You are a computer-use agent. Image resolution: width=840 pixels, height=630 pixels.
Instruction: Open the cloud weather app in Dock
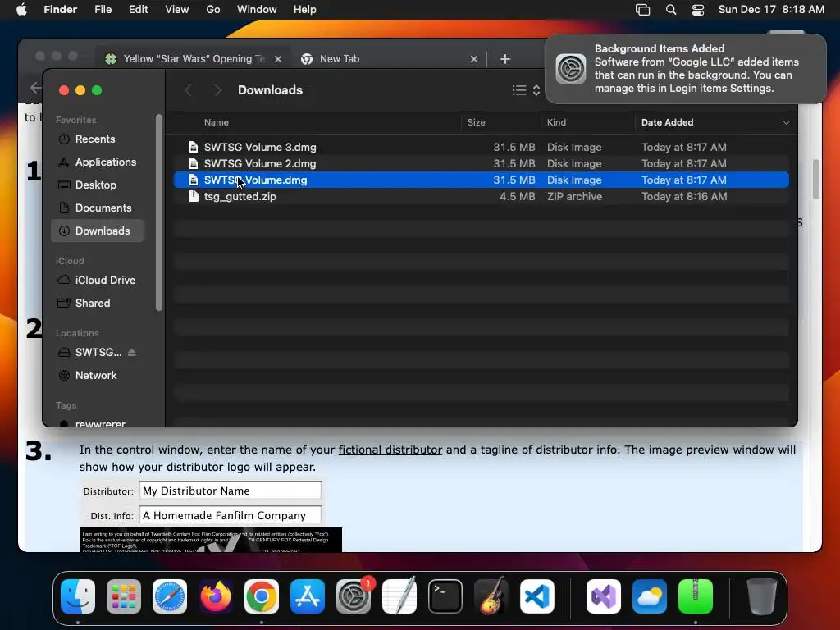[650, 596]
